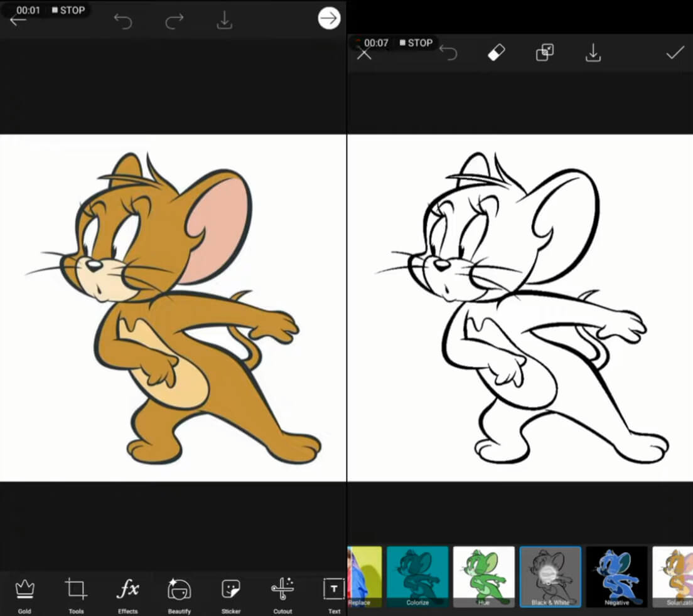Proceed with the white next arrow button
693x616 pixels.
coord(329,19)
